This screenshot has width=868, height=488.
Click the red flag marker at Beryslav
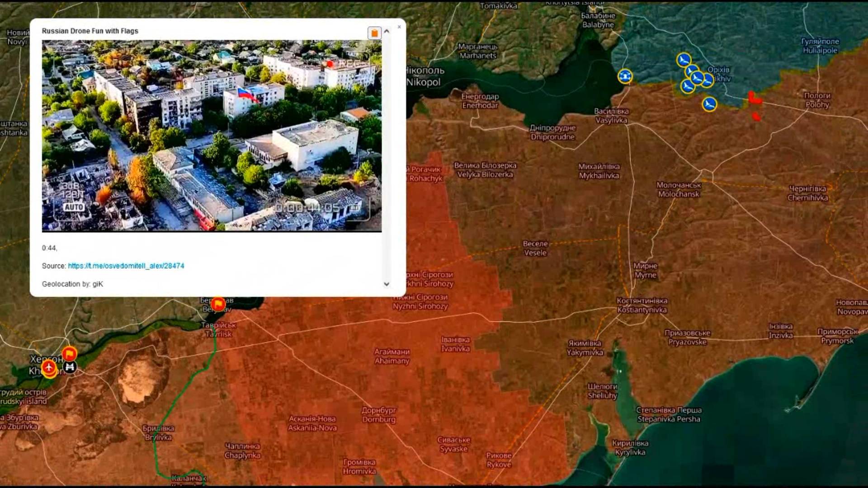click(x=218, y=303)
